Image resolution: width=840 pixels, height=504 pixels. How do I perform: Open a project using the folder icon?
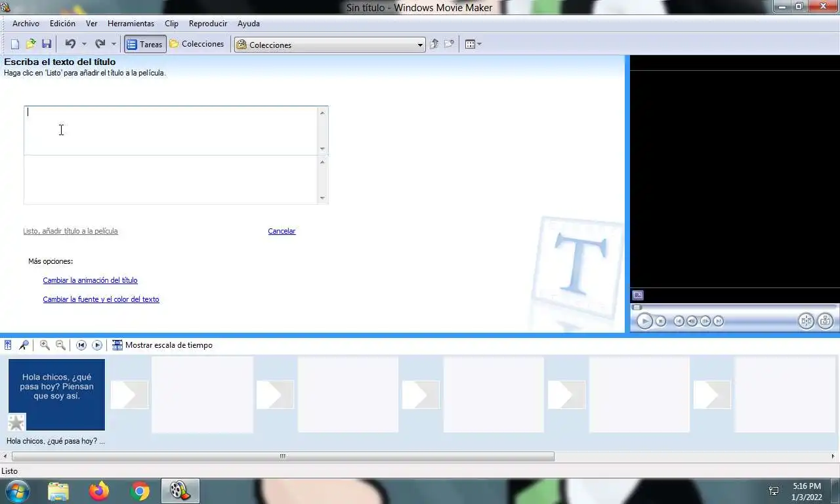pyautogui.click(x=31, y=44)
